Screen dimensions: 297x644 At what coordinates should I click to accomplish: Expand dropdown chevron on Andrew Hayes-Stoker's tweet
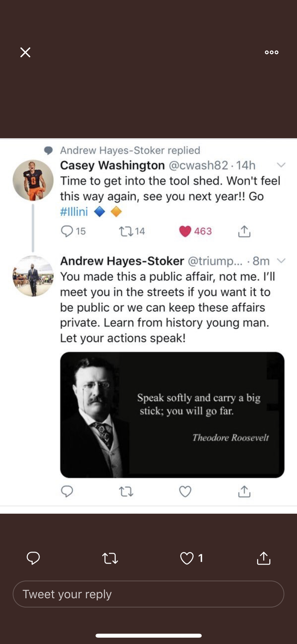click(x=281, y=261)
